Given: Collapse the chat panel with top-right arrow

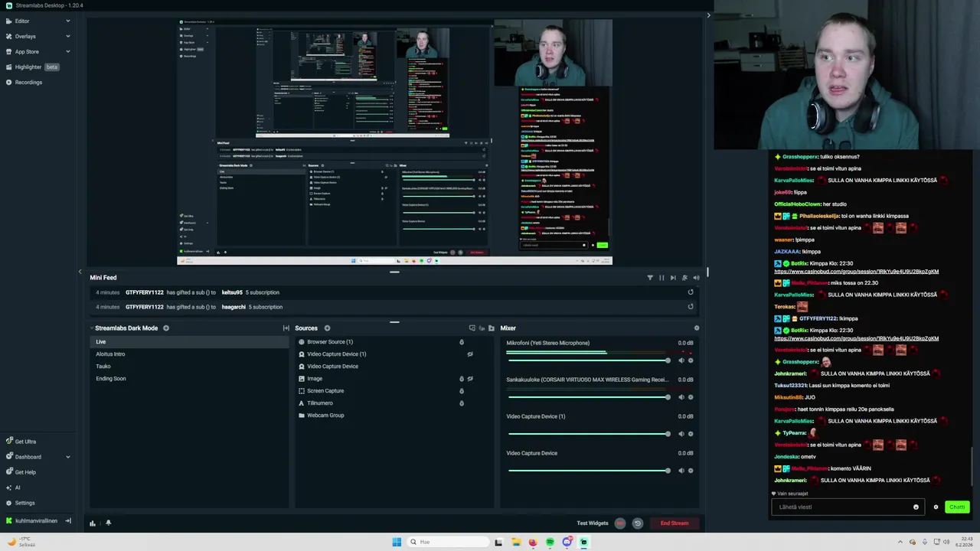Looking at the screenshot, I should pos(708,15).
